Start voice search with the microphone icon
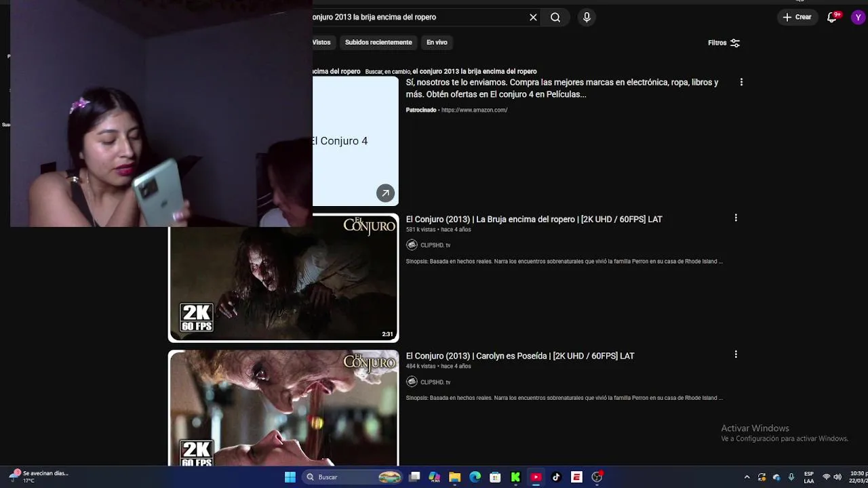The image size is (868, 488). (x=587, y=18)
